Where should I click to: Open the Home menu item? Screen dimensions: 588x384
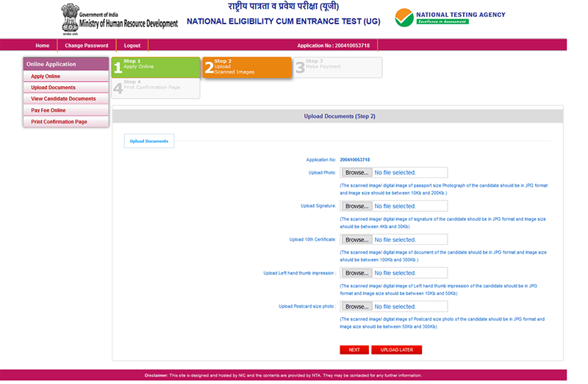(43, 46)
